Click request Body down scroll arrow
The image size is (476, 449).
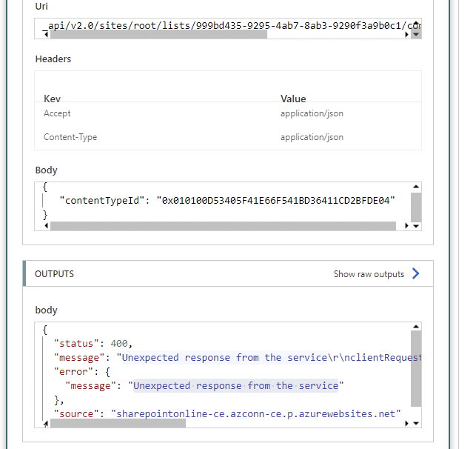(416, 226)
